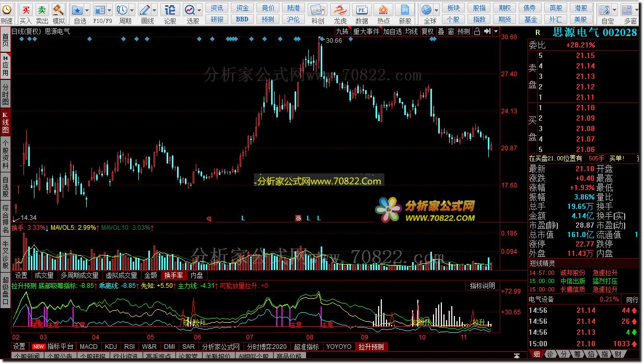This screenshot has width=644, height=364.
Task: Select the 画线 drawing pencil icon
Action: coord(145,9)
